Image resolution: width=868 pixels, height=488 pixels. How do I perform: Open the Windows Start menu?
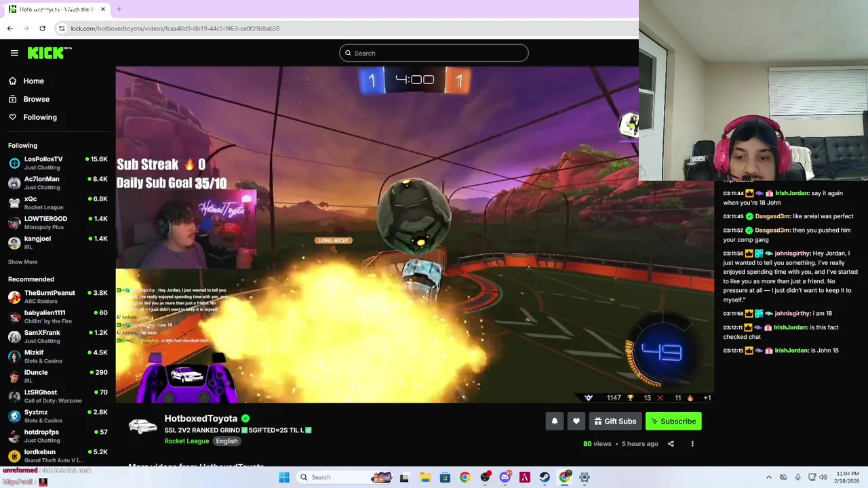[x=284, y=477]
